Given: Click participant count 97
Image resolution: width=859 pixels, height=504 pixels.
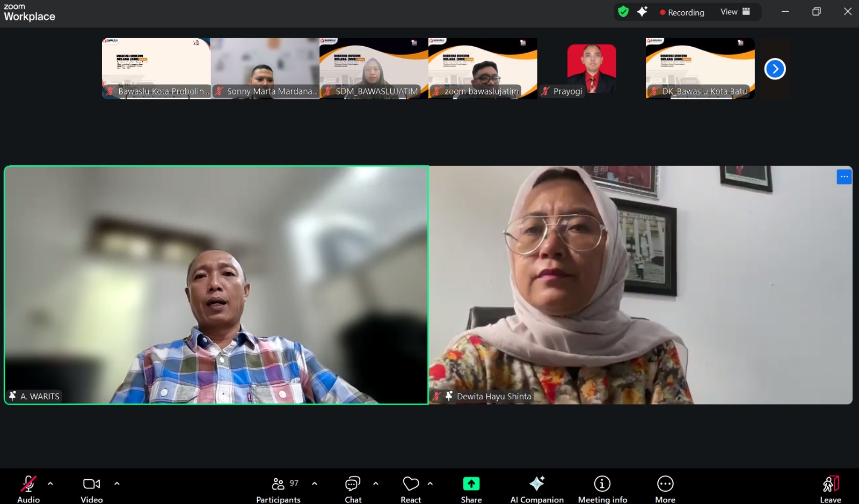Looking at the screenshot, I should (x=294, y=483).
